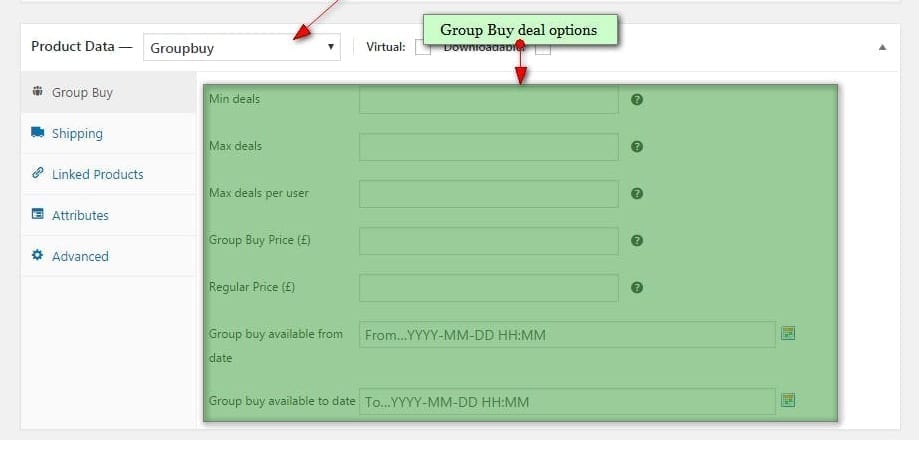
Task: Click the Group Buy Price (£) label
Action: pos(260,240)
